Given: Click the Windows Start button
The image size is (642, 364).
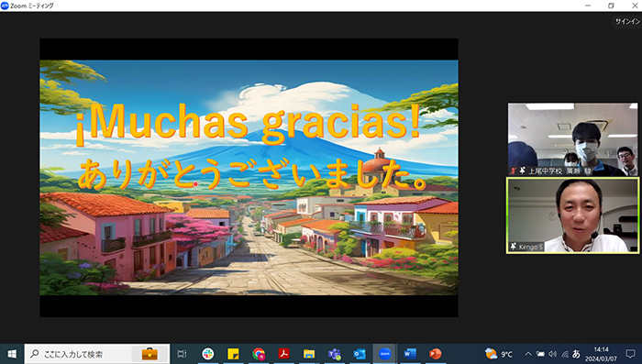Looking at the screenshot, I should (12, 354).
